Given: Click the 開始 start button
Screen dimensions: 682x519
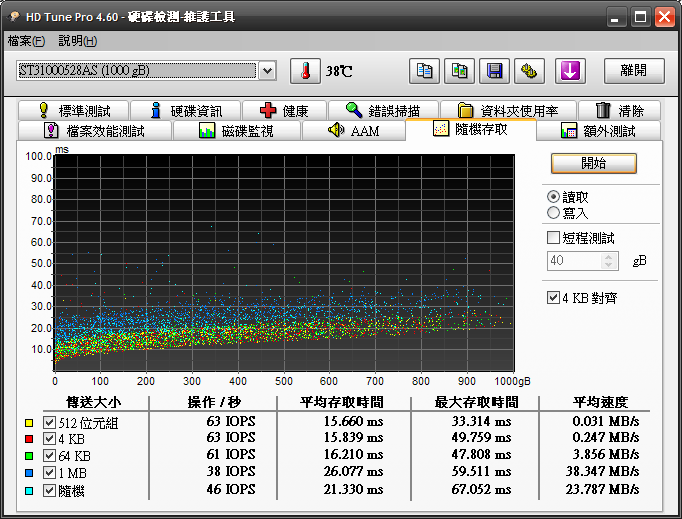Looking at the screenshot, I should point(594,163).
